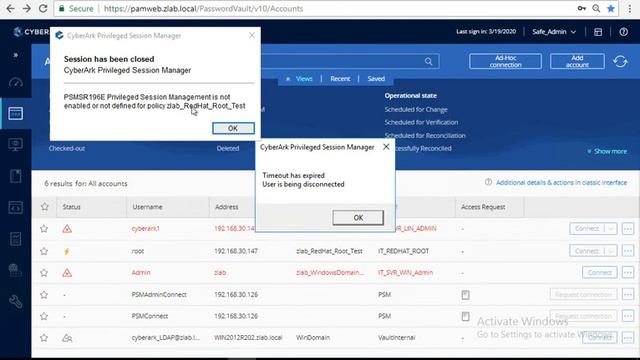The image size is (640, 360).
Task: Click the Add account button
Action: [577, 61]
